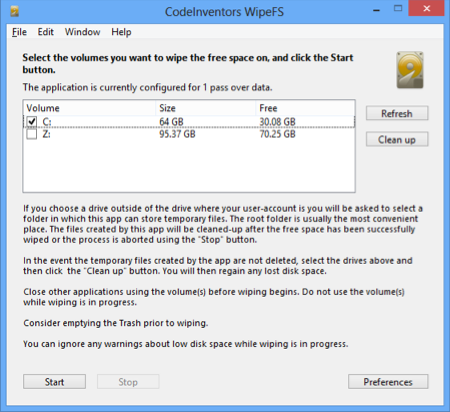Viewport: 450px width, 412px height.
Task: Open the Window menu
Action: coord(82,32)
